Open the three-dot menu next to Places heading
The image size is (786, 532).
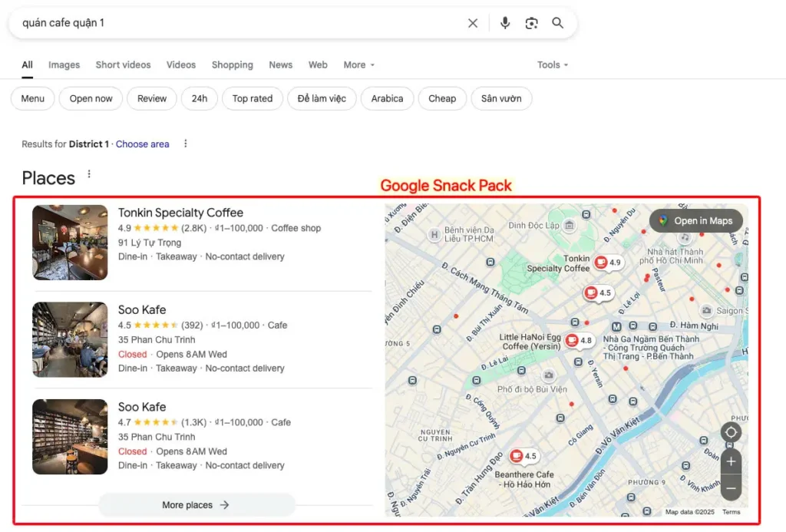(89, 174)
